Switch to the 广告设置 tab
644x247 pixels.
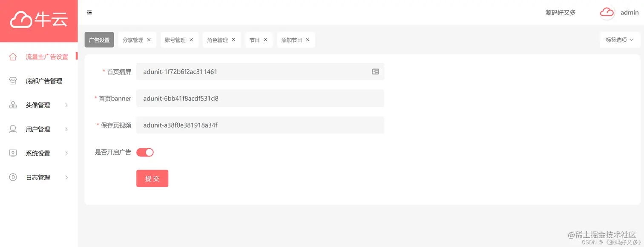pyautogui.click(x=99, y=40)
